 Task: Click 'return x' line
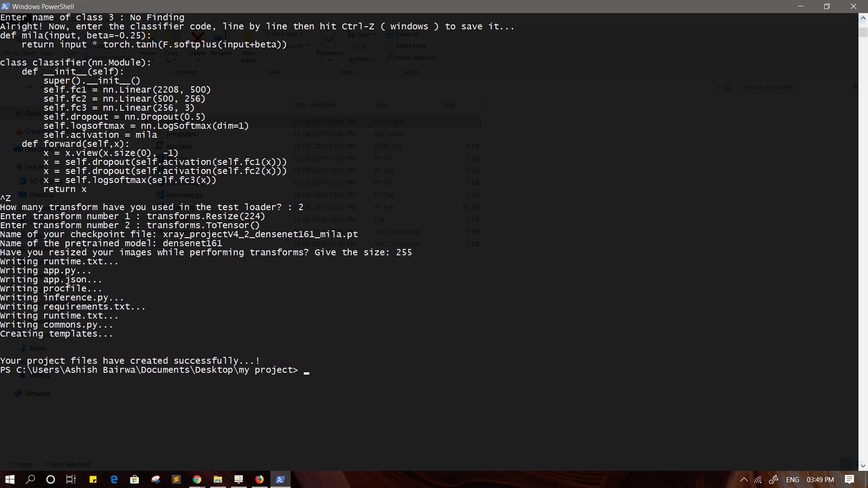[65, 189]
